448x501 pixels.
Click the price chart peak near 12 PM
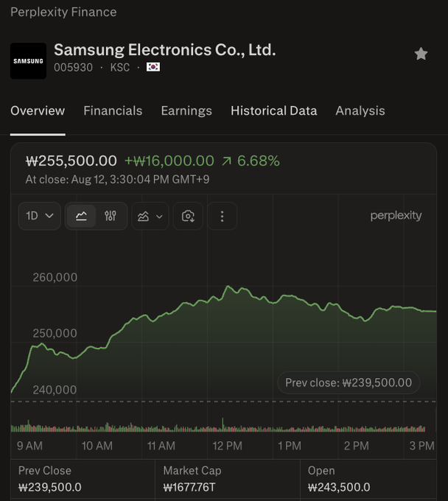228,286
